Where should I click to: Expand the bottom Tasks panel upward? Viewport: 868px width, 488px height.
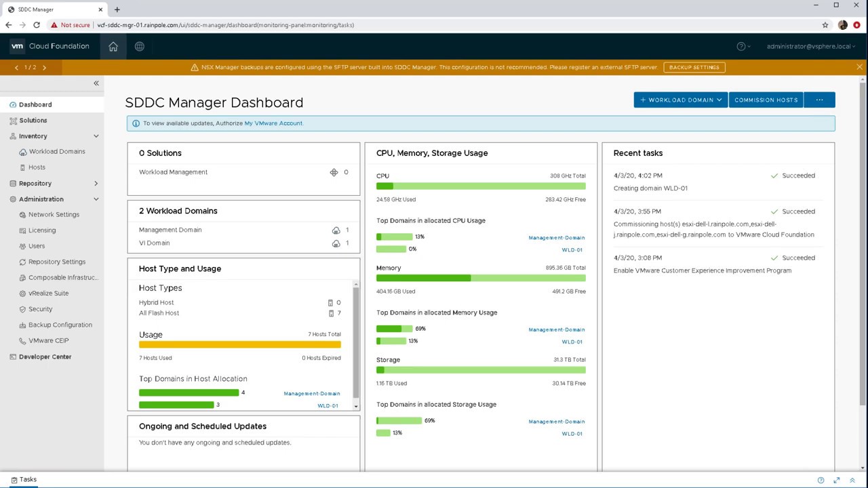(852, 480)
